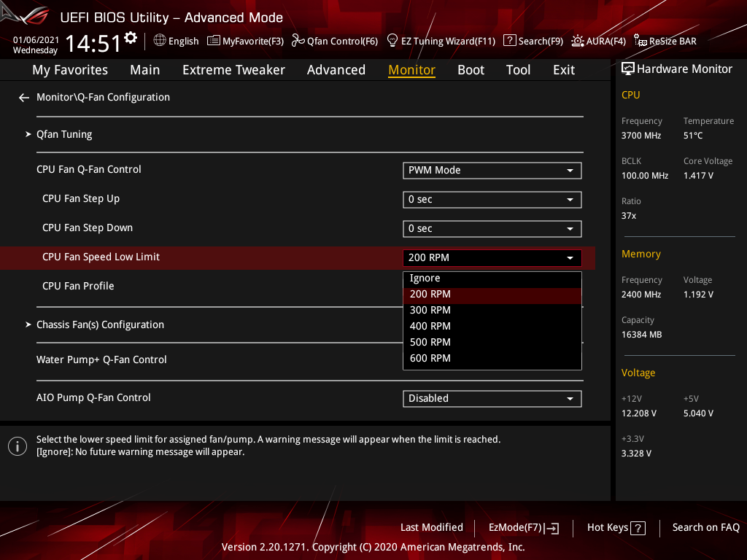Image resolution: width=747 pixels, height=560 pixels.
Task: Click the CPU temperature value 51°C
Action: pos(693,136)
